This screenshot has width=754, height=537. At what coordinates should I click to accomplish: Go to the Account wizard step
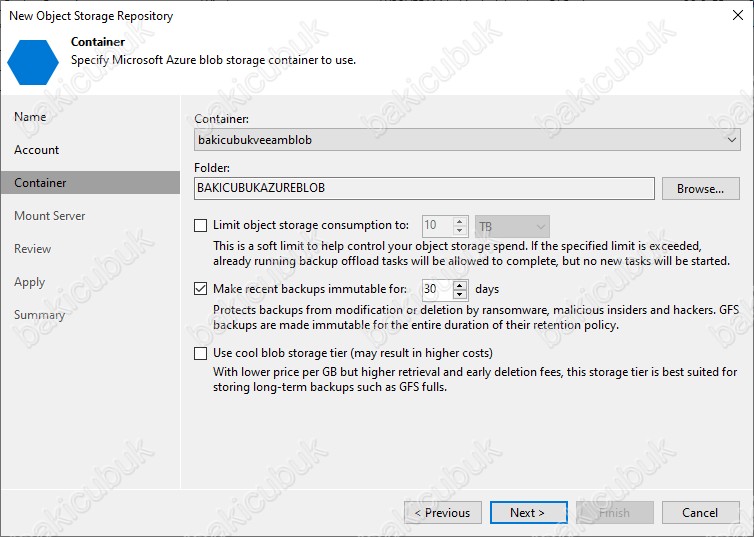point(37,150)
